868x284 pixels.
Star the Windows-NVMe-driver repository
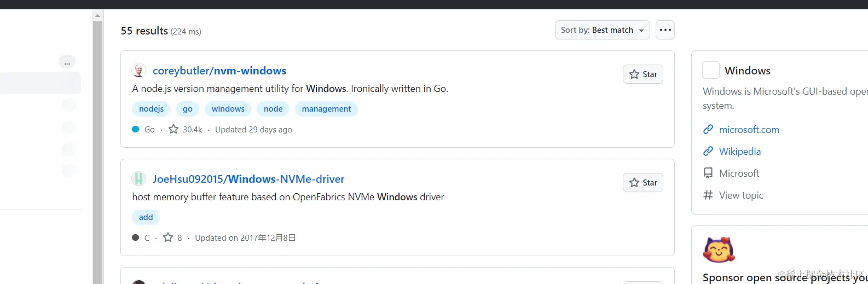[x=643, y=183]
